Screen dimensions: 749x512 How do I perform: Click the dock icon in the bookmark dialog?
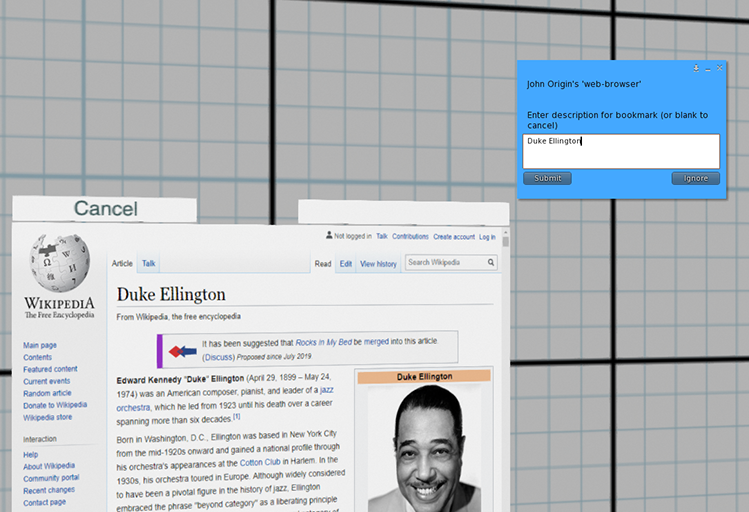click(x=696, y=68)
